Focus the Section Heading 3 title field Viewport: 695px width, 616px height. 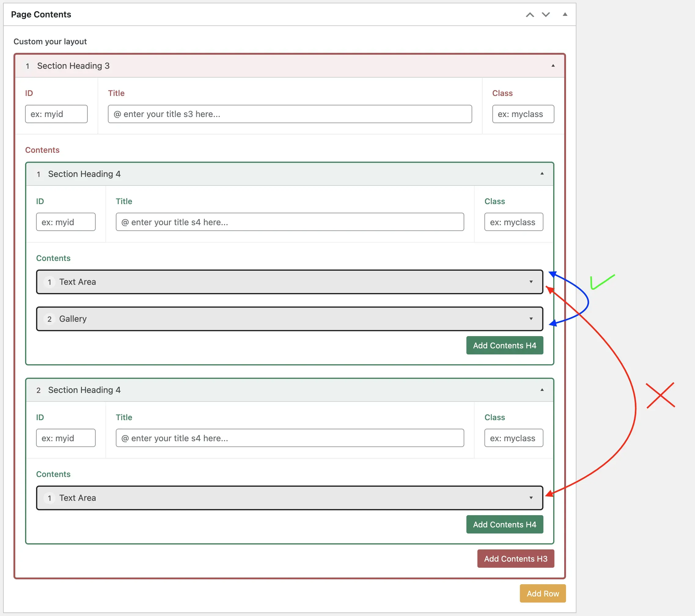(290, 114)
